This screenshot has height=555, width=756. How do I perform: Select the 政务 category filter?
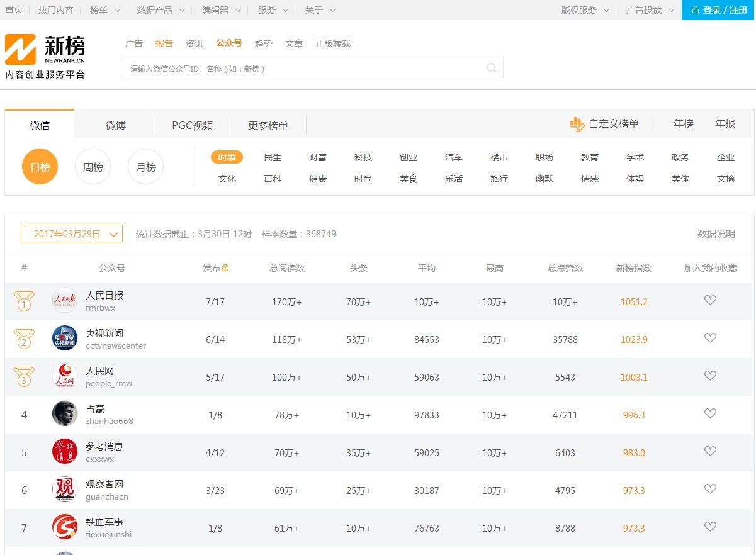click(680, 157)
